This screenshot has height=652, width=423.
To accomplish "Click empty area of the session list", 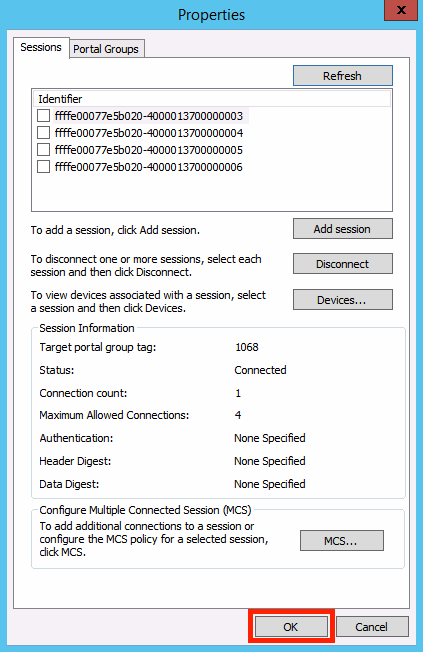I will point(212,193).
